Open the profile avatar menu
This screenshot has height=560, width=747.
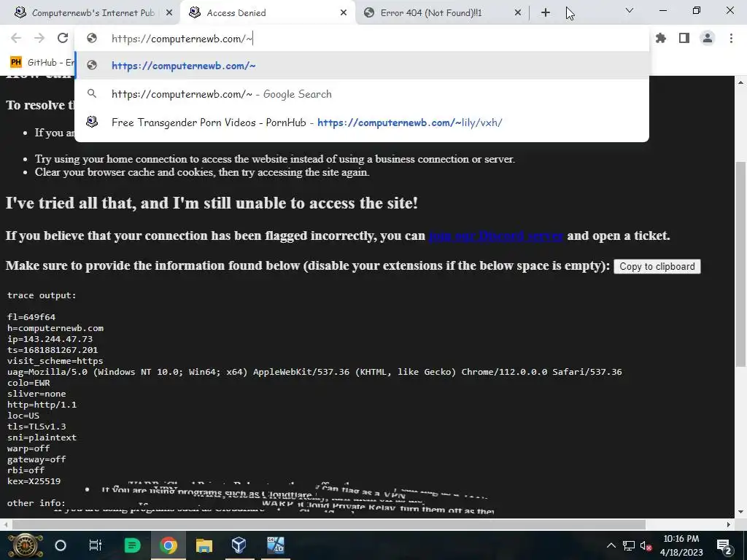click(x=708, y=38)
